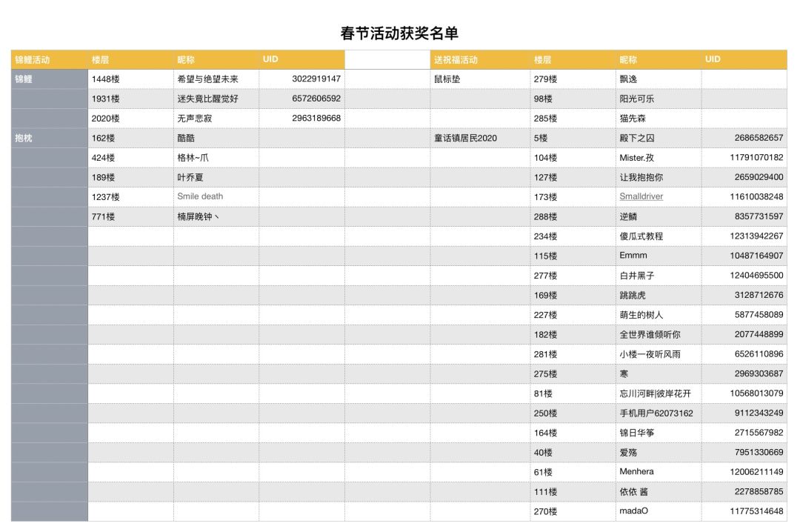This screenshot has width=800, height=532.
Task: Click UID 11791070182
Action: 756,157
